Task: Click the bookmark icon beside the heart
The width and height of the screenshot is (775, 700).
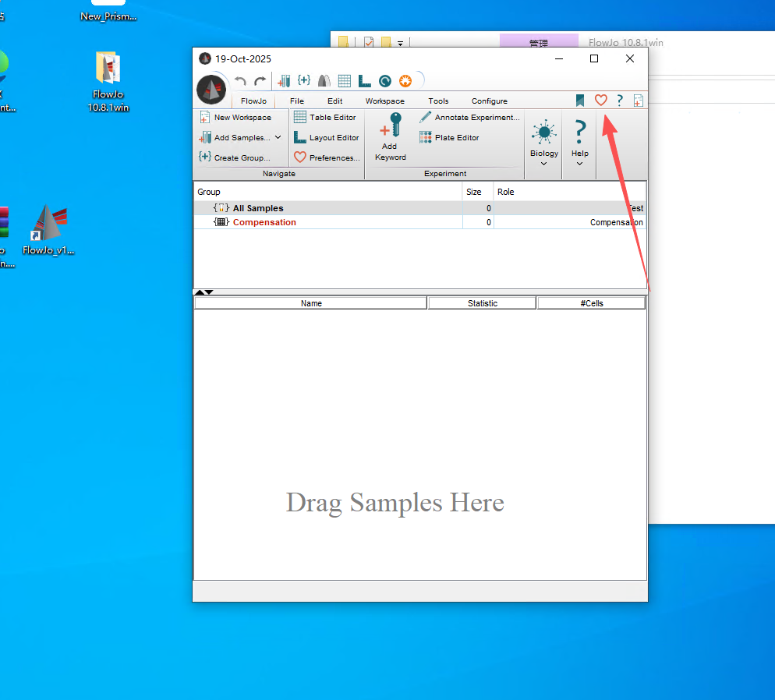Action: 580,101
